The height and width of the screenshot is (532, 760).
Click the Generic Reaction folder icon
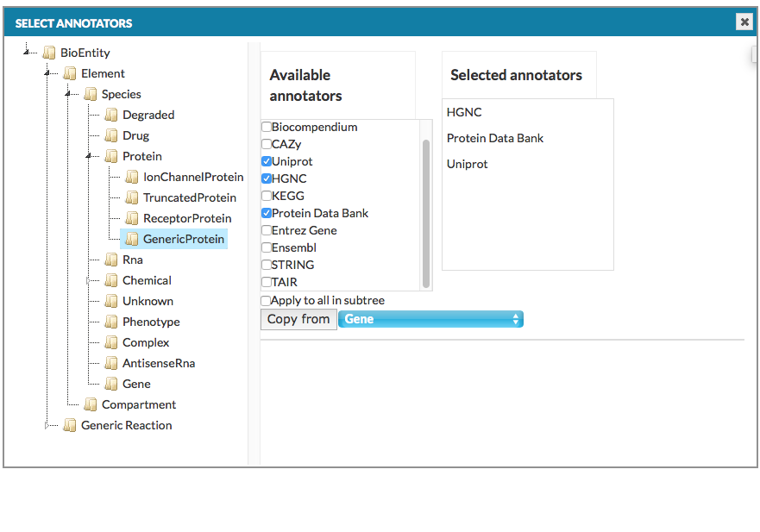point(70,425)
